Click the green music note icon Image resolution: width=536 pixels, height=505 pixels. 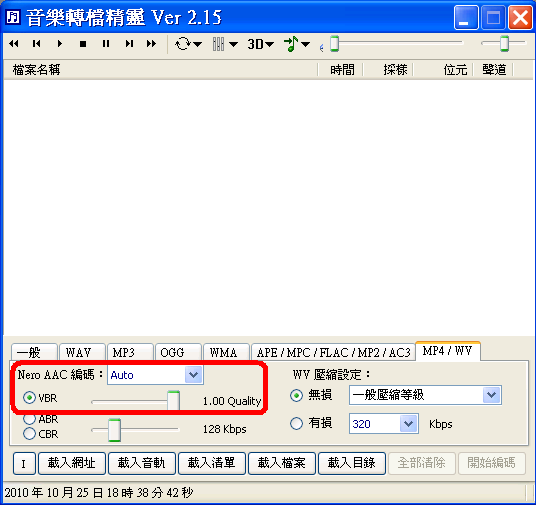[291, 44]
